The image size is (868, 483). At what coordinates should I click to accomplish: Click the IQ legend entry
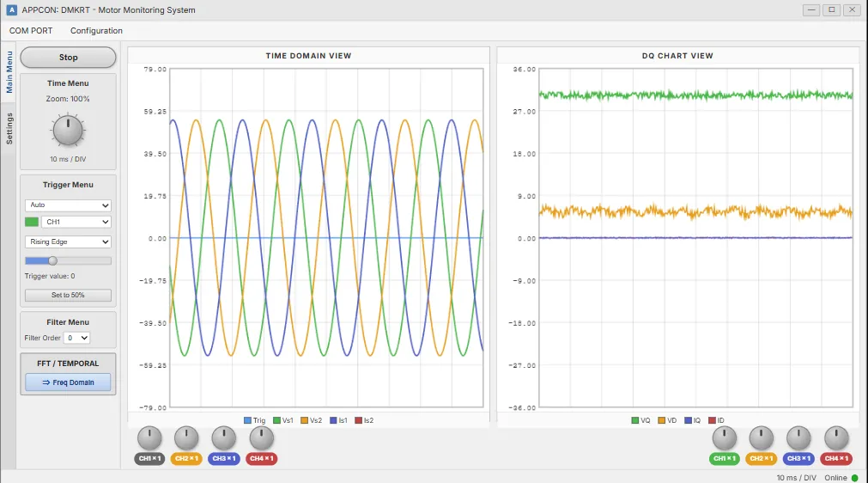[693, 420]
